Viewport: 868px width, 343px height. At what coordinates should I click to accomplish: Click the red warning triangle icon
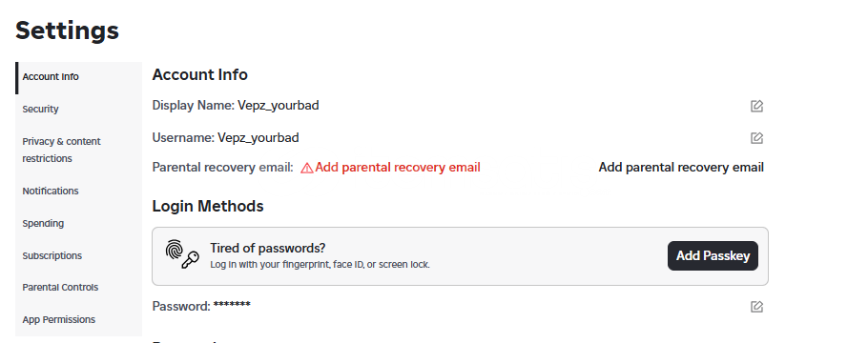[x=307, y=169]
